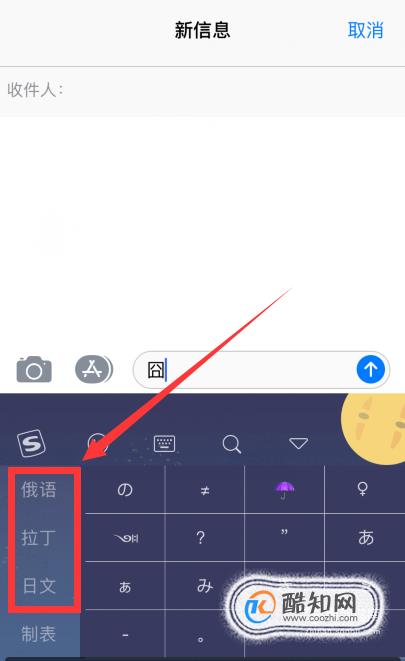Select the 制表 symbol category
The height and width of the screenshot is (661, 405).
pyautogui.click(x=39, y=634)
